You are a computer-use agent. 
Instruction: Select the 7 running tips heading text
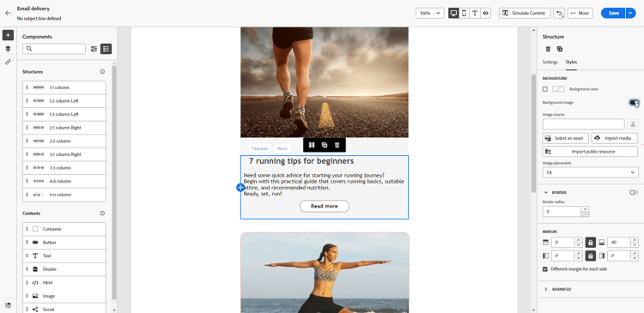(301, 161)
